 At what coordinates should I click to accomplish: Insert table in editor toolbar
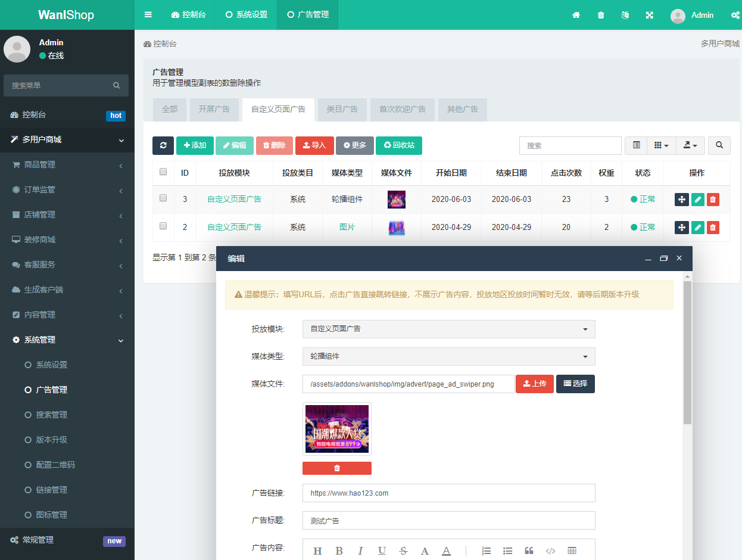572,551
